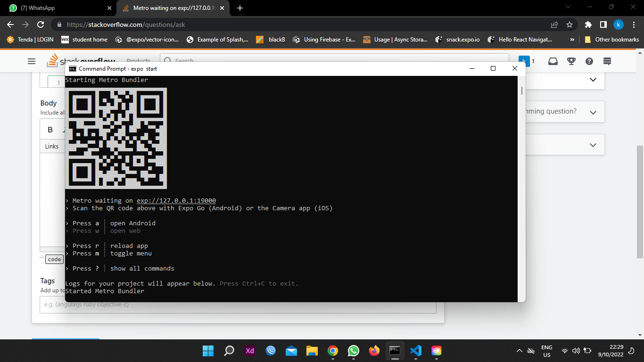Open Other bookmarks folder
644x362 pixels.
[611, 40]
